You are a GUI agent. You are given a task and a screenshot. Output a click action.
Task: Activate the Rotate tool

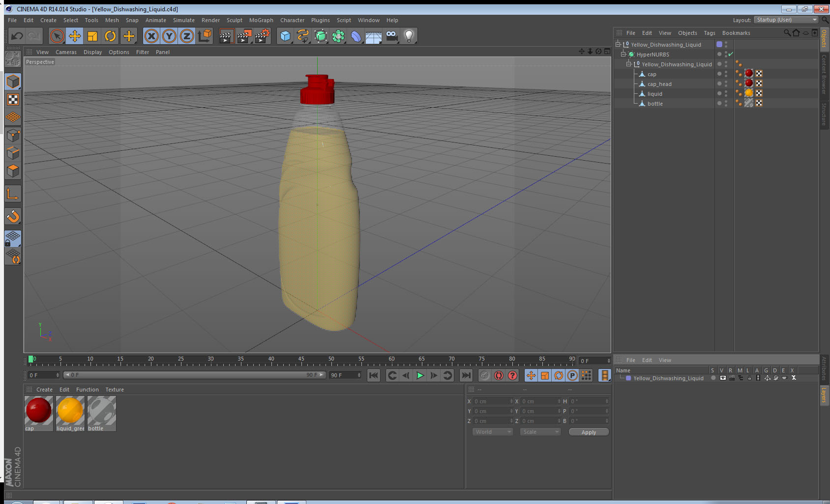point(110,36)
